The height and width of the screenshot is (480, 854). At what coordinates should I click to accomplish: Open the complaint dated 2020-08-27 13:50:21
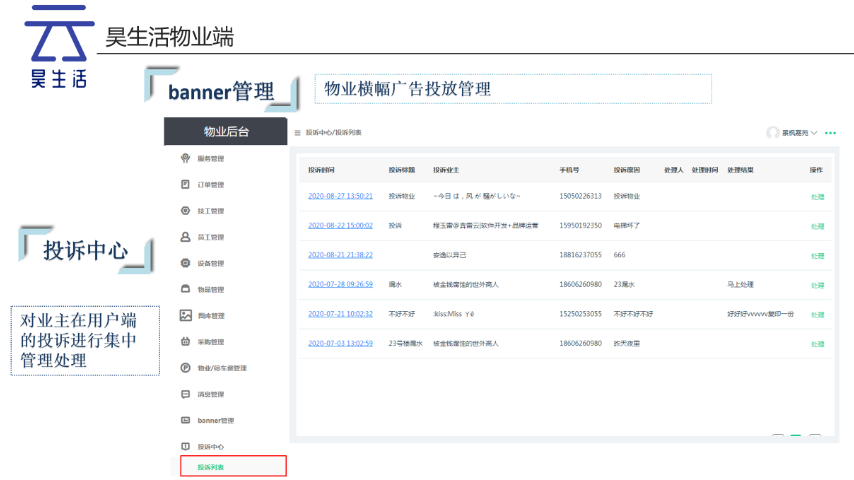coord(340,196)
